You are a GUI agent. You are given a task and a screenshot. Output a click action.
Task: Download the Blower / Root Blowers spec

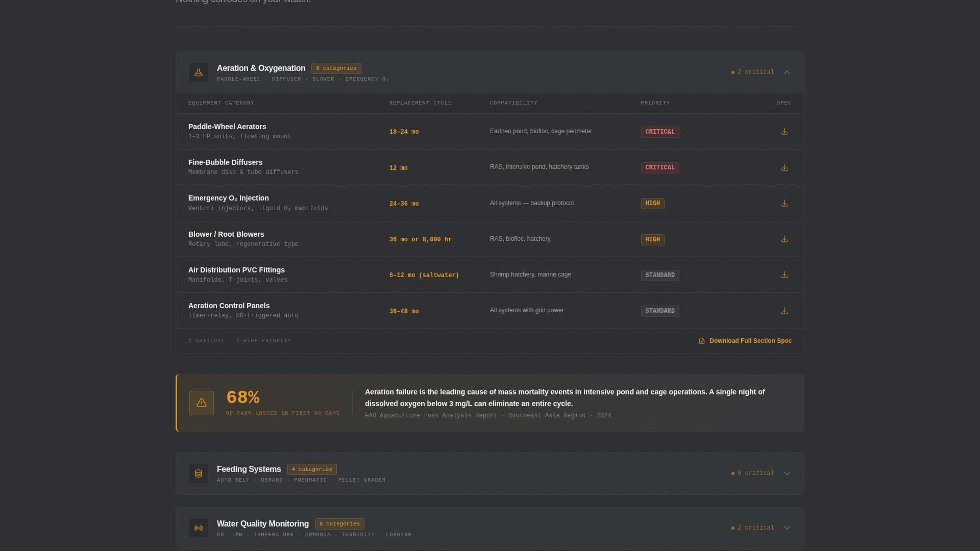[784, 238]
